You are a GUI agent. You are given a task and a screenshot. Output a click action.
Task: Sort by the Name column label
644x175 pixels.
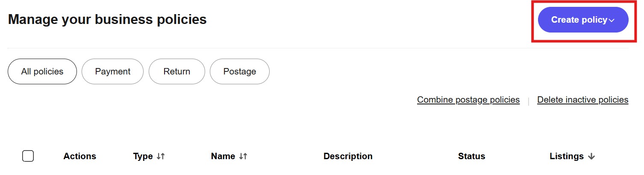coord(223,156)
